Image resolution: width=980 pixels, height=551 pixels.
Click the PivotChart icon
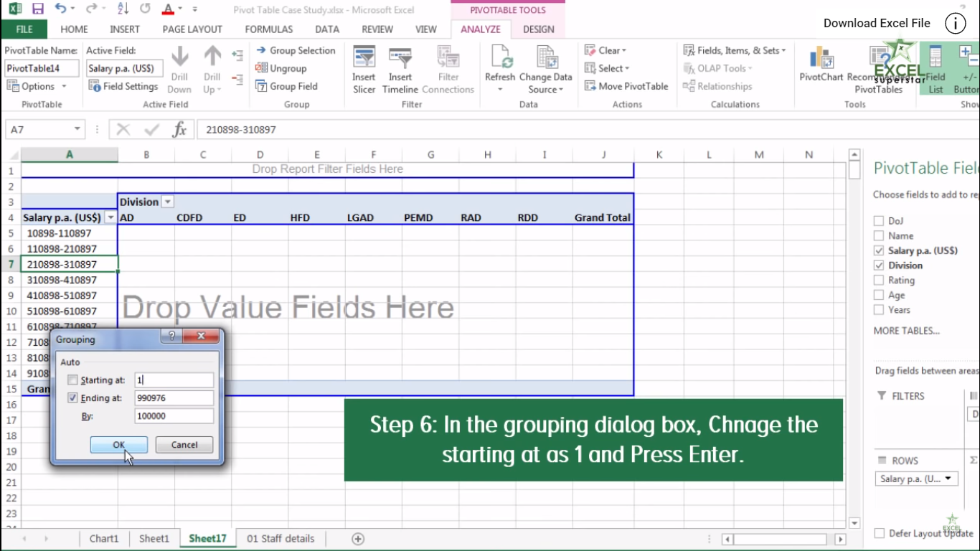821,58
